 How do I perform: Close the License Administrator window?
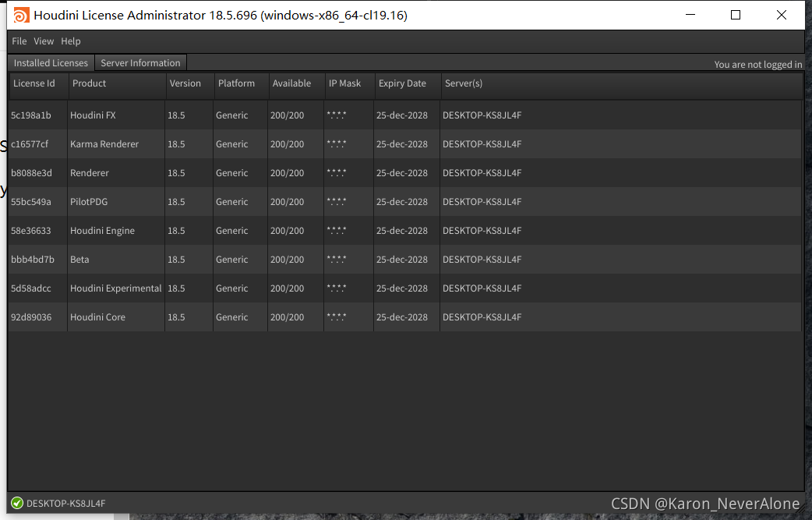click(x=782, y=15)
